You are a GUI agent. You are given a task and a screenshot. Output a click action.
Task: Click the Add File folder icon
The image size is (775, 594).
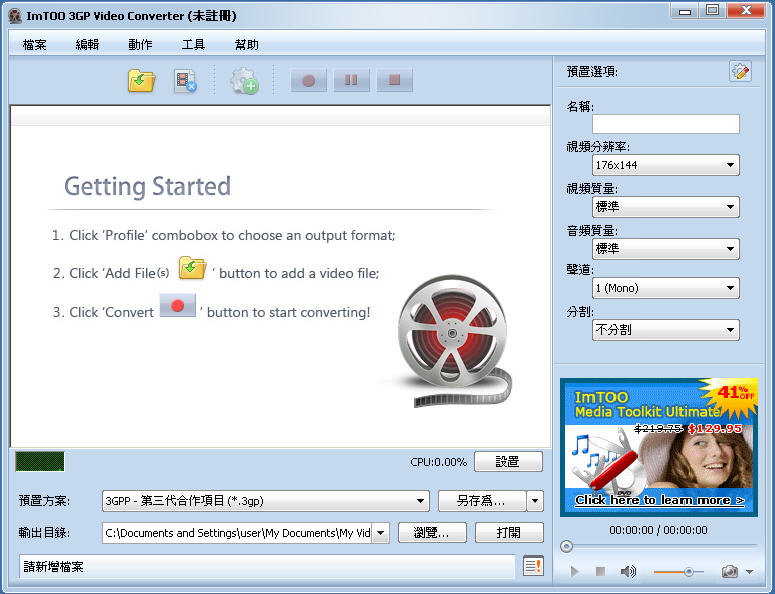coord(141,81)
